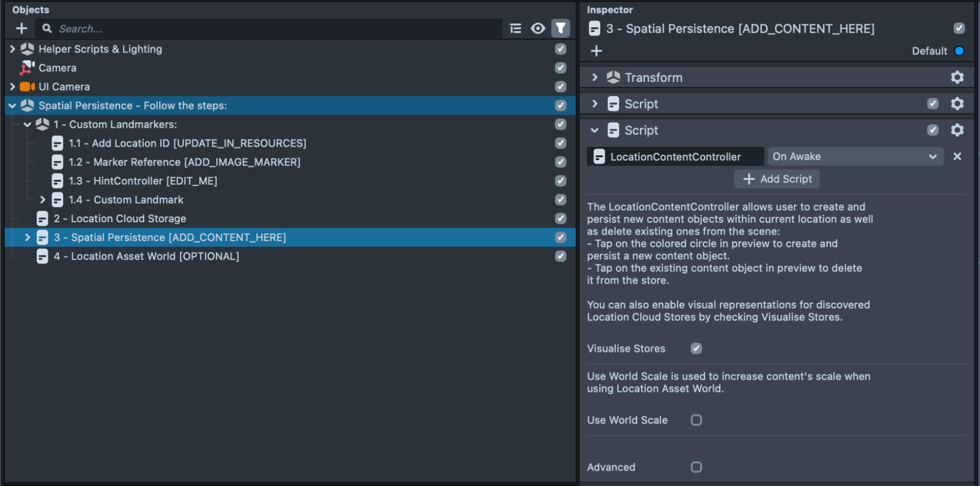Click the eye visibility icon in Objects toolbar
This screenshot has height=486, width=980.
[538, 28]
